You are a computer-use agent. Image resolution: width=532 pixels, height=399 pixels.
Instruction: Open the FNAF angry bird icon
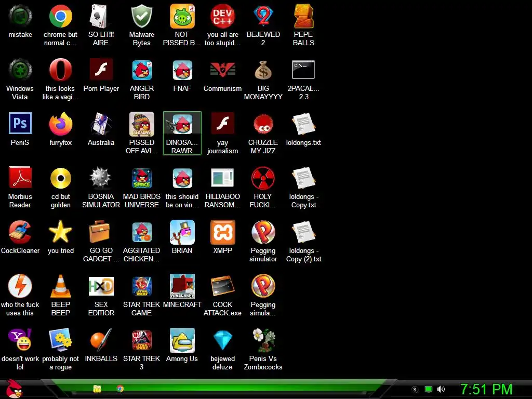click(x=182, y=70)
